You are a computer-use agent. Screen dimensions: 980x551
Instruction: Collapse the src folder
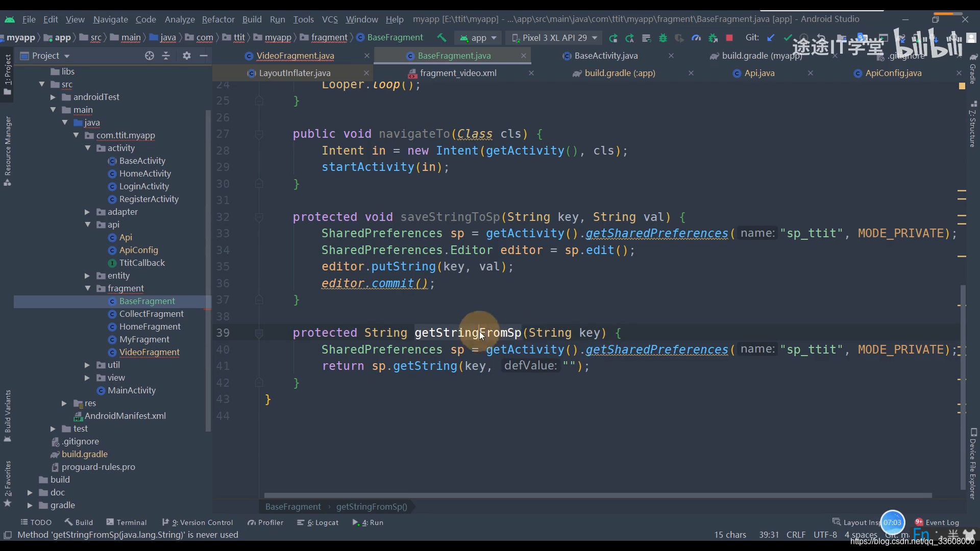click(42, 84)
